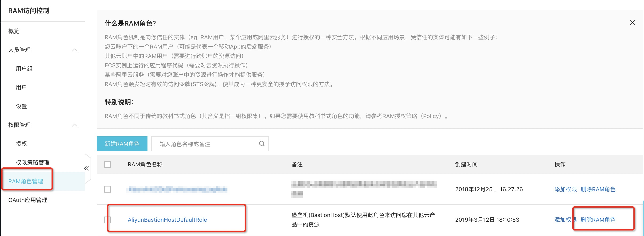Open 用户组 menu item
This screenshot has height=236, width=644.
coord(24,69)
